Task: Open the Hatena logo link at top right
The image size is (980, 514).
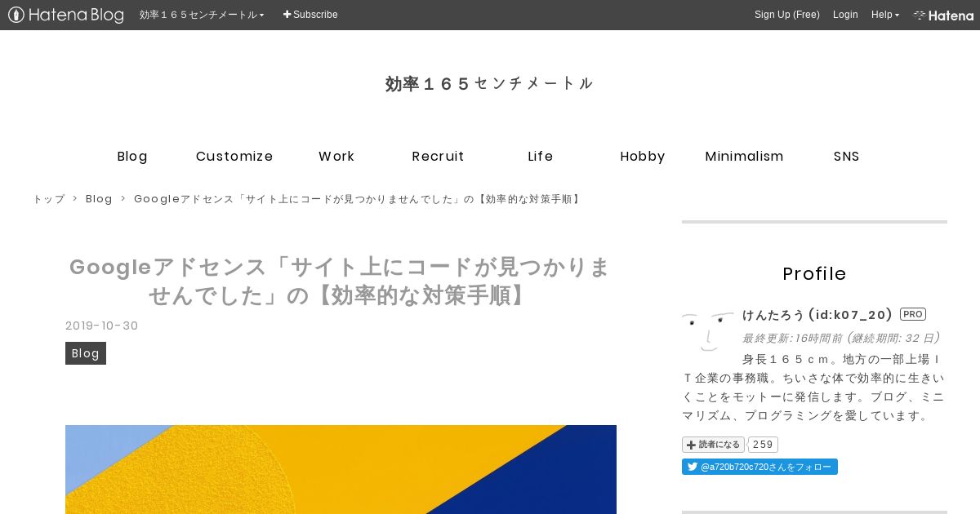Action: [943, 15]
